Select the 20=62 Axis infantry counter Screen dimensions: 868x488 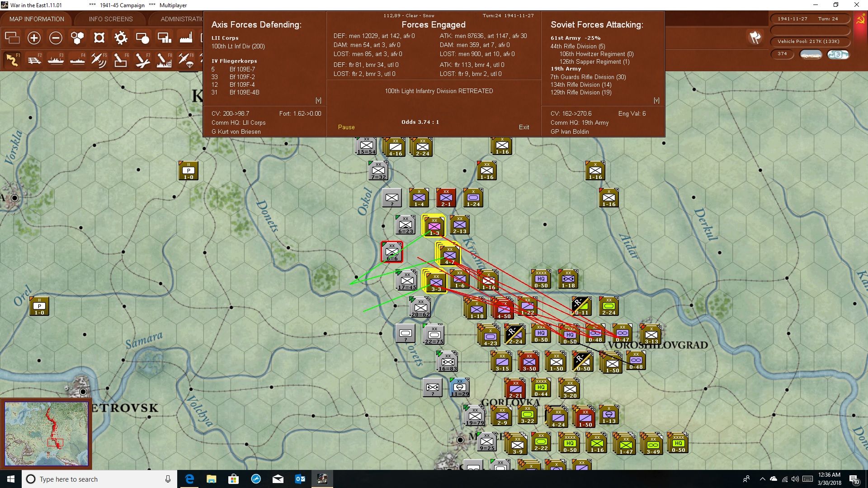coord(420,307)
